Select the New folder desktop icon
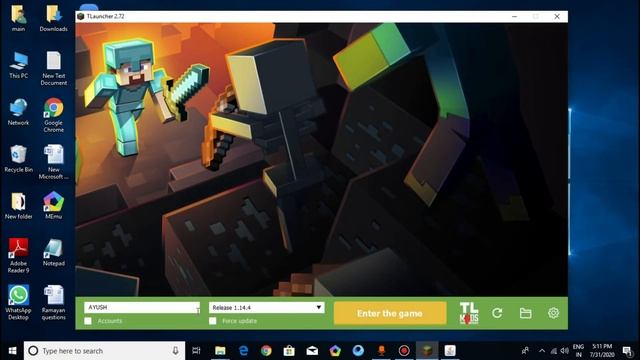 click(18, 206)
